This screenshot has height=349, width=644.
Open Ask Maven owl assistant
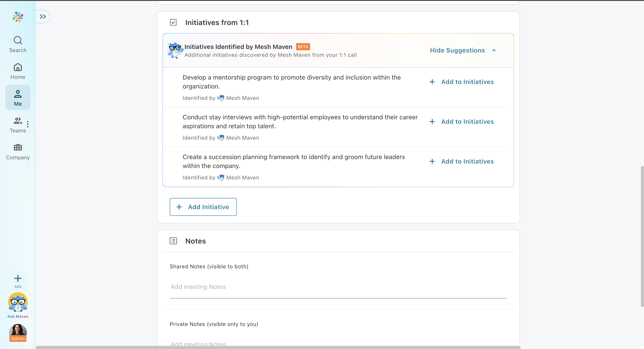(x=18, y=302)
